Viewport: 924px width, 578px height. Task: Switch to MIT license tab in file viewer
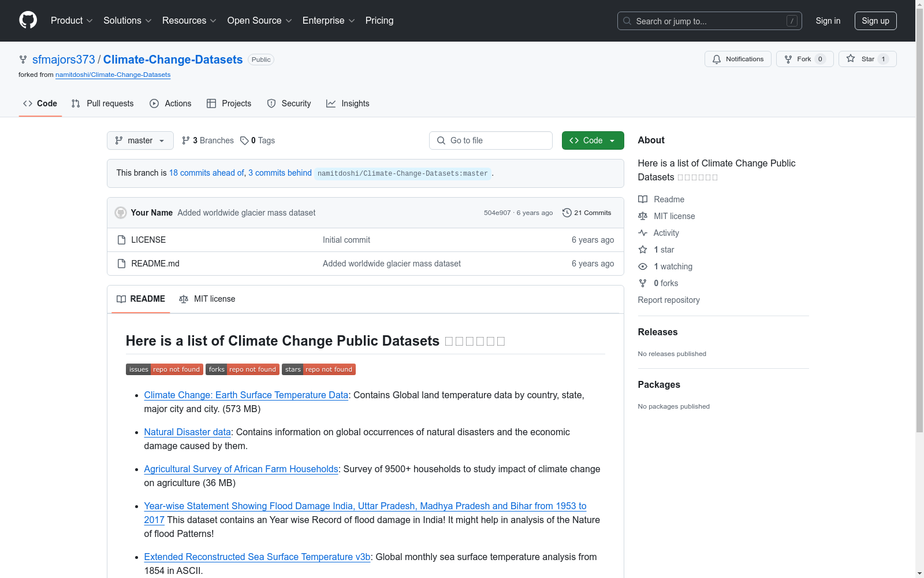pyautogui.click(x=207, y=299)
